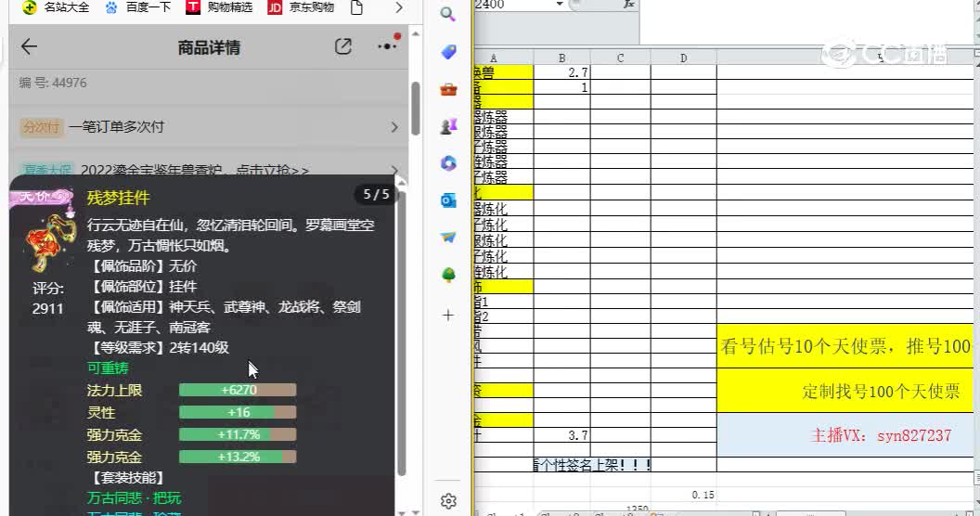Open the sidebar chess games icon
Viewport: 980px width, 516px height.
[x=448, y=126]
